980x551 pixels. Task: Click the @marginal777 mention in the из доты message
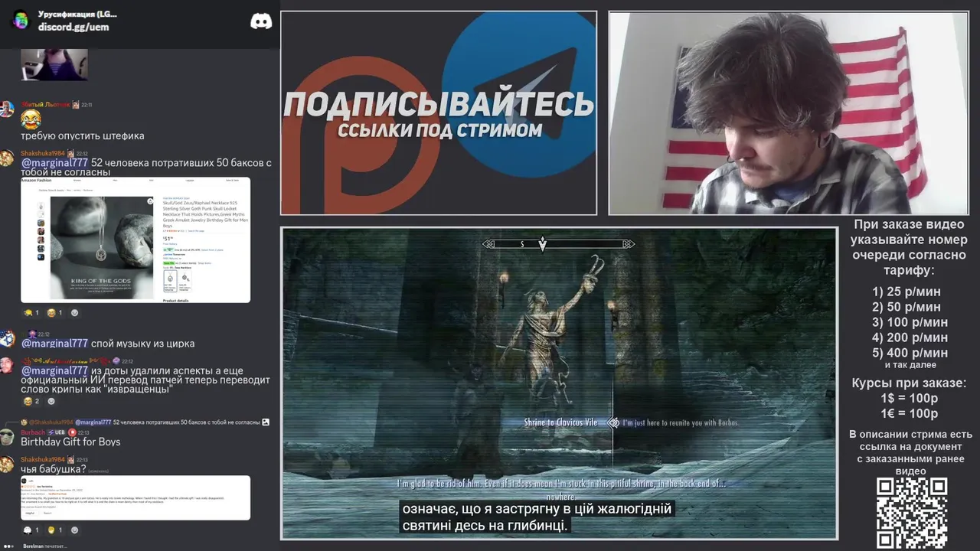coord(54,370)
